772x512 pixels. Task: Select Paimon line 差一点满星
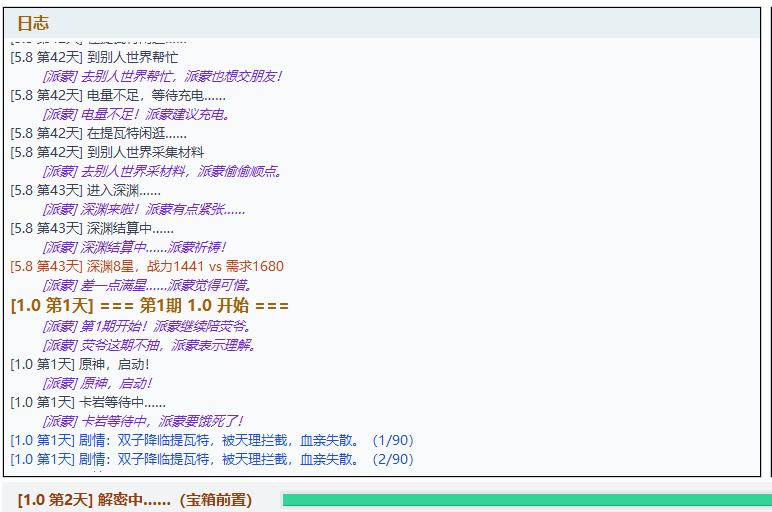(x=148, y=285)
